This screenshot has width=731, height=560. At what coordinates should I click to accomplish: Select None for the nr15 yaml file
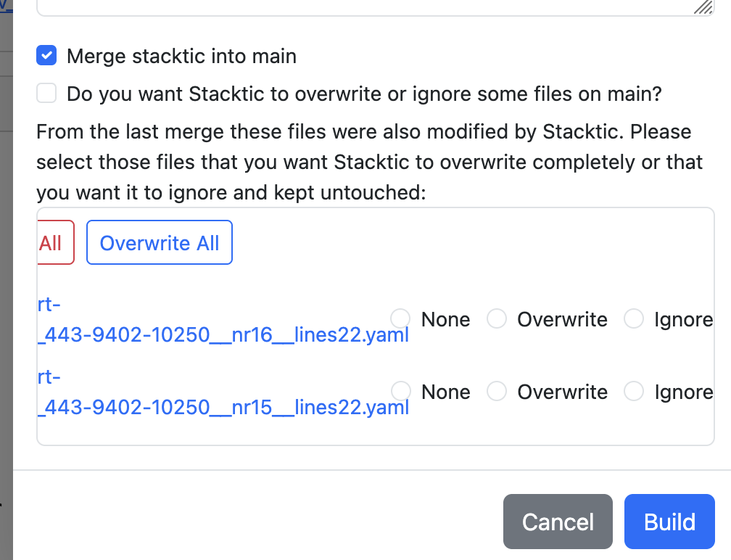tap(400, 391)
